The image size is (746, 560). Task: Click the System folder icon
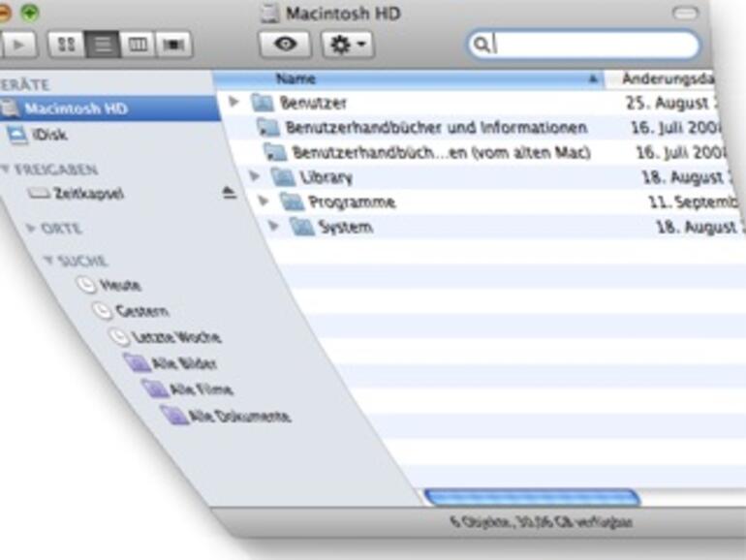point(302,227)
